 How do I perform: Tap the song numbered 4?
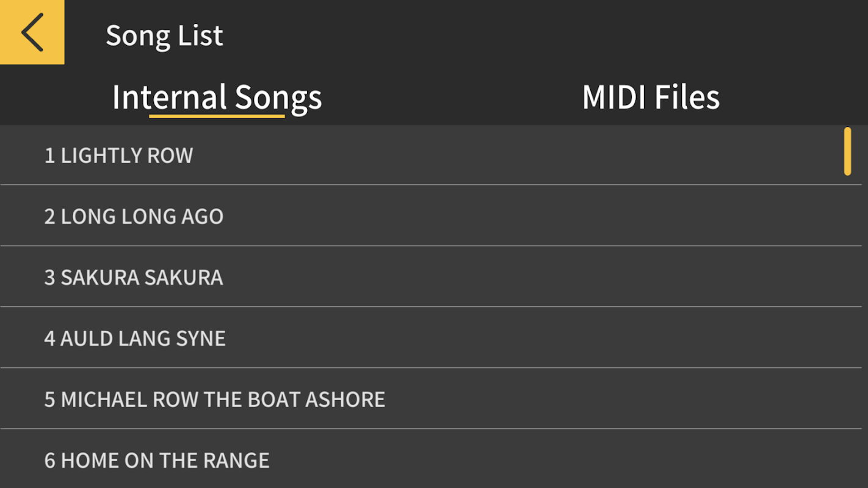[135, 339]
